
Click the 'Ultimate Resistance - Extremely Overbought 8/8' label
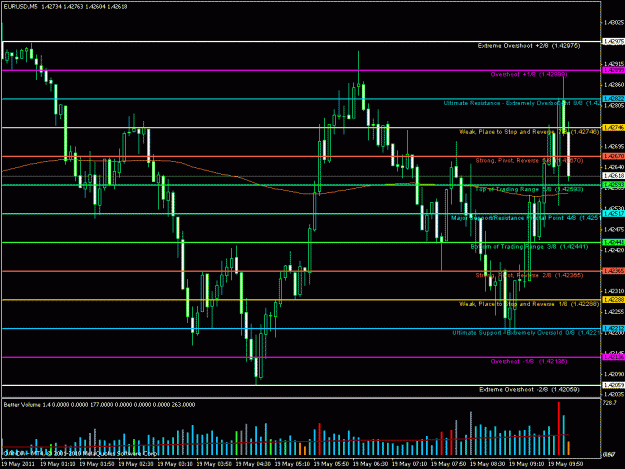coord(521,103)
